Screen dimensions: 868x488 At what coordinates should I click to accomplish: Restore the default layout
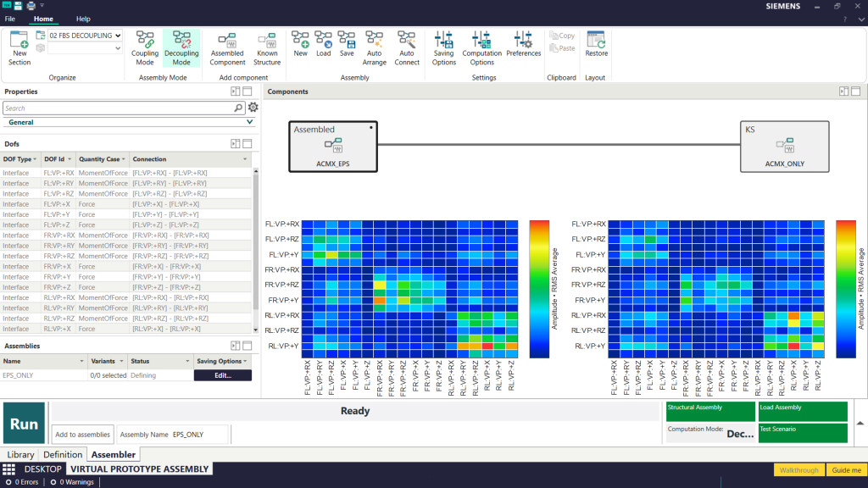pyautogui.click(x=596, y=44)
